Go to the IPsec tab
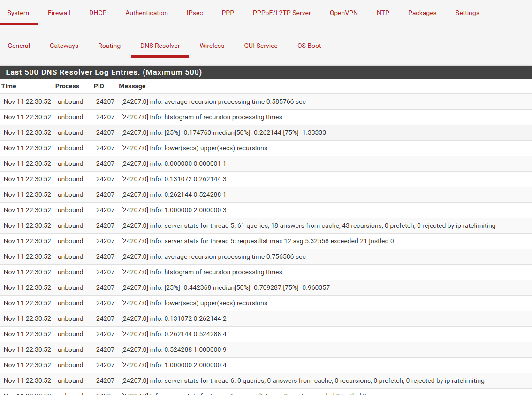Viewport: 532px width, 395px height. (x=195, y=13)
